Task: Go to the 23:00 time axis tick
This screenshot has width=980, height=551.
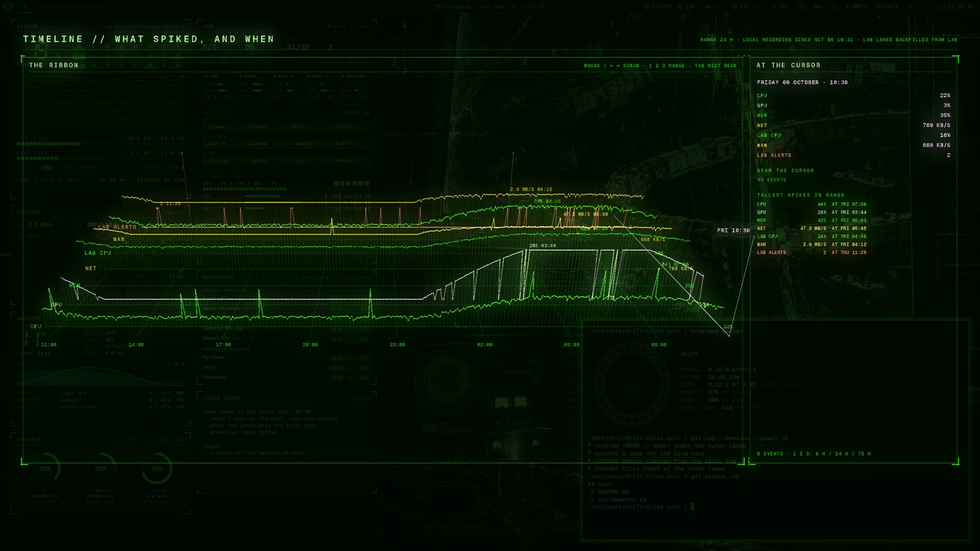Action: [398, 345]
